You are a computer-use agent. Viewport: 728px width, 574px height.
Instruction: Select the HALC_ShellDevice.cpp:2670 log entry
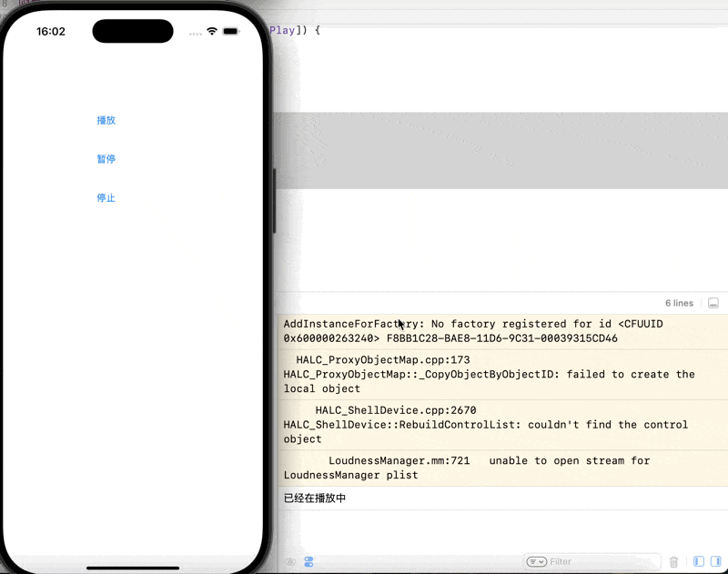click(x=503, y=425)
